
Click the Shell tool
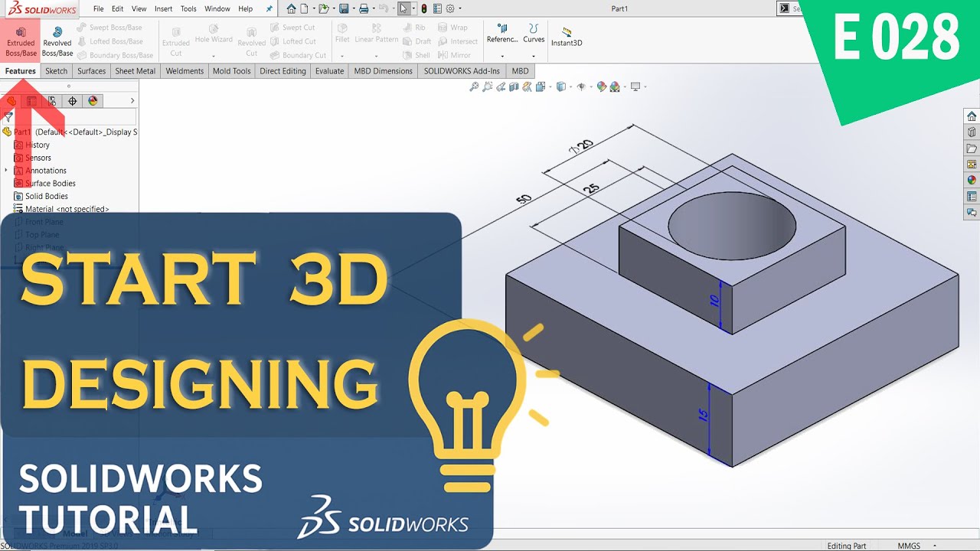point(416,55)
